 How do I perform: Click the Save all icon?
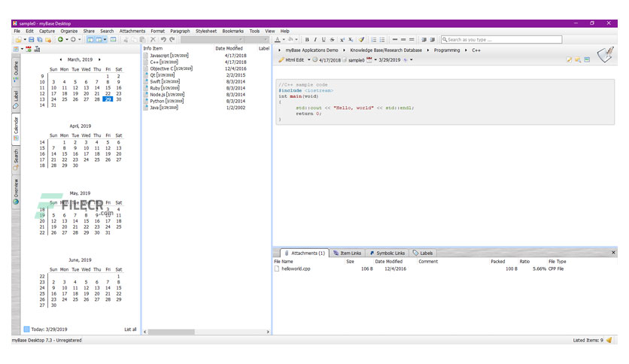tap(40, 40)
